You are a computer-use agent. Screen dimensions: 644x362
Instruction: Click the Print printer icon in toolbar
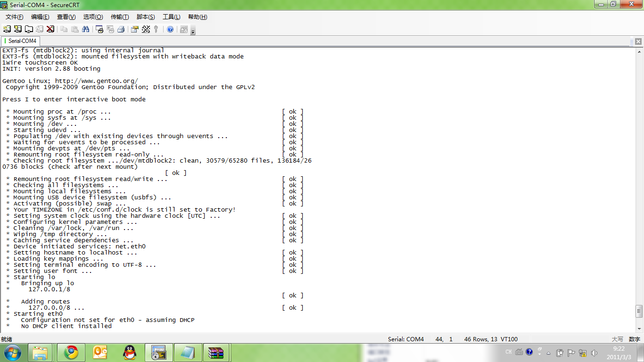pyautogui.click(x=121, y=29)
